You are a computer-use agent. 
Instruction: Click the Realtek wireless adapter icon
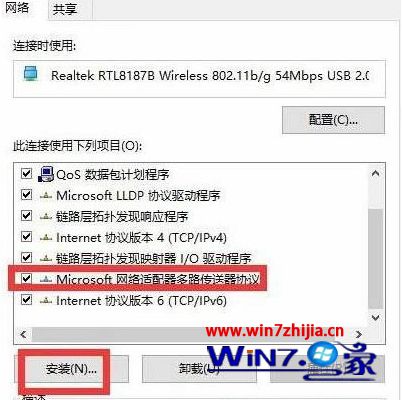(x=31, y=74)
